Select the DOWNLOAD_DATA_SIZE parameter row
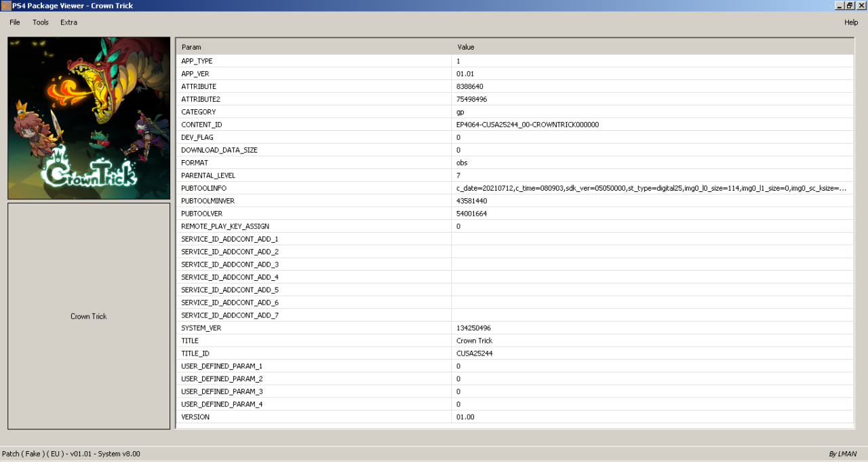 (x=515, y=150)
